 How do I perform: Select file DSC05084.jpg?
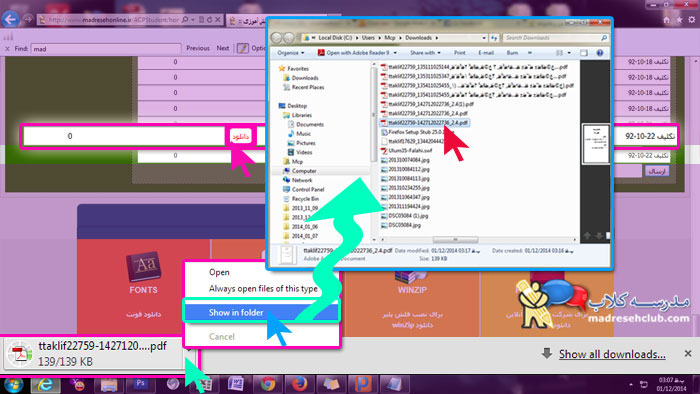pyautogui.click(x=400, y=225)
